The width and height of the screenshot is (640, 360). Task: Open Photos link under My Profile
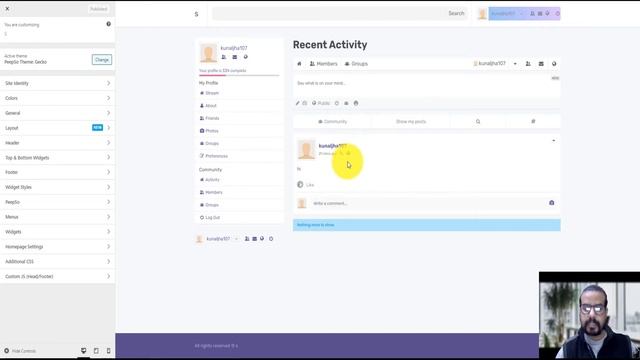pos(209,131)
